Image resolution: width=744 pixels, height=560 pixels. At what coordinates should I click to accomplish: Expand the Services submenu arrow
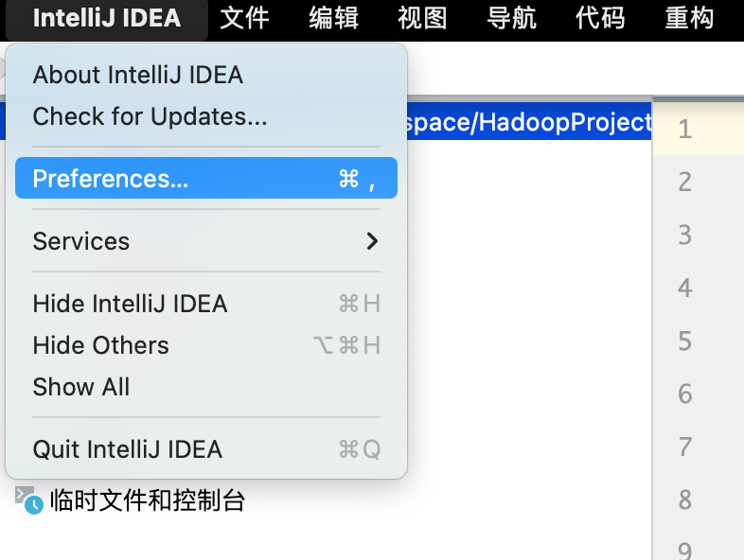pyautogui.click(x=372, y=241)
